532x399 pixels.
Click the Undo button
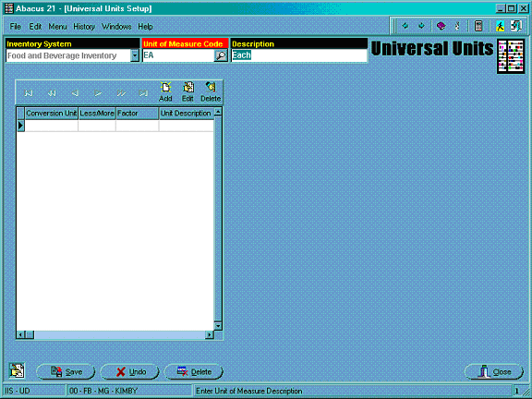coord(130,372)
